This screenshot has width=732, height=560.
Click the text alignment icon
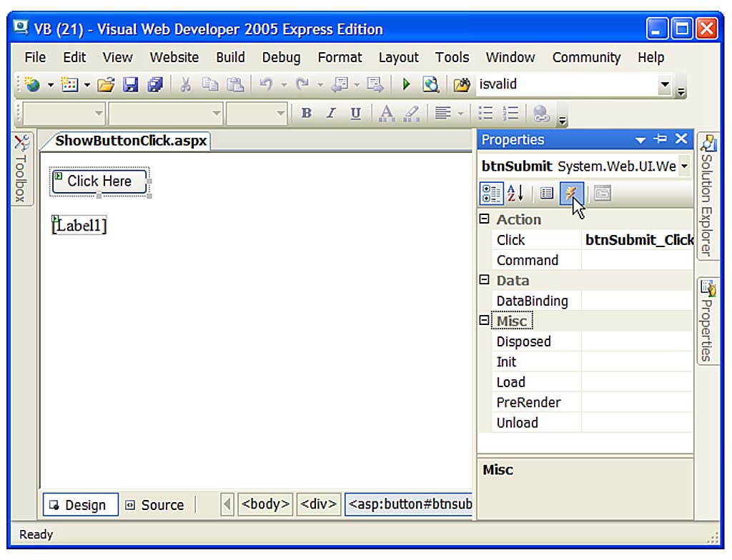pyautogui.click(x=442, y=113)
